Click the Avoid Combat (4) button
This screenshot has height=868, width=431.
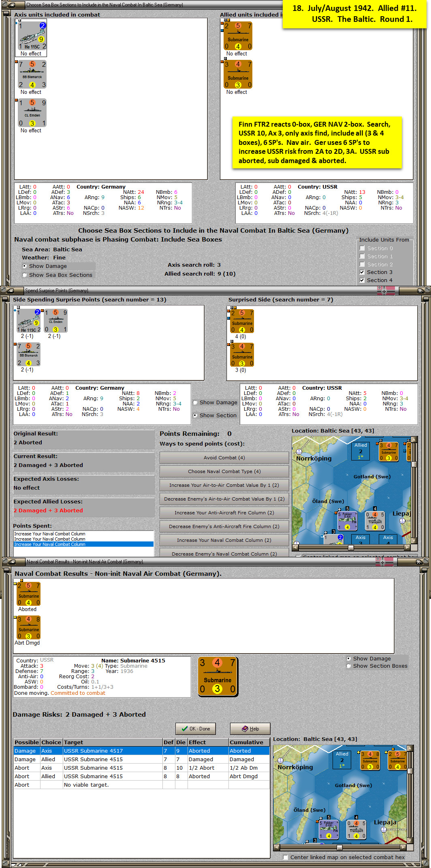click(x=224, y=458)
